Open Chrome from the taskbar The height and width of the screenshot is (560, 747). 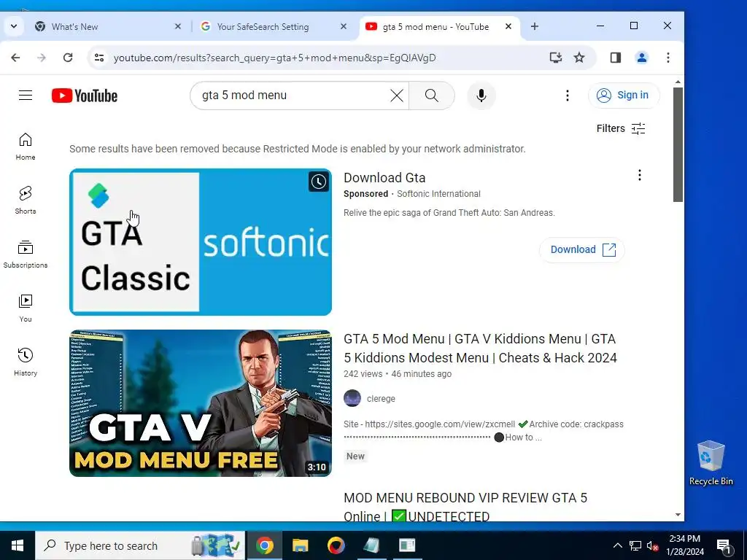pyautogui.click(x=264, y=545)
